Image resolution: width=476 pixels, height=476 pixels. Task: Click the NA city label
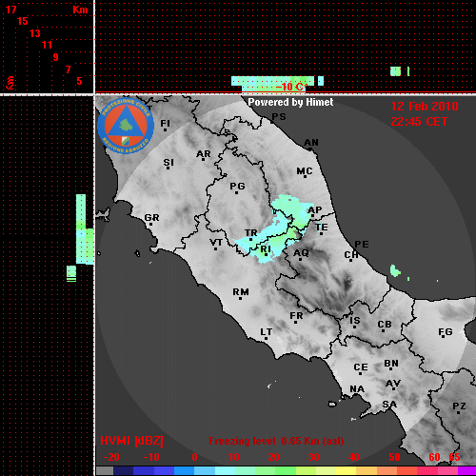(357, 389)
